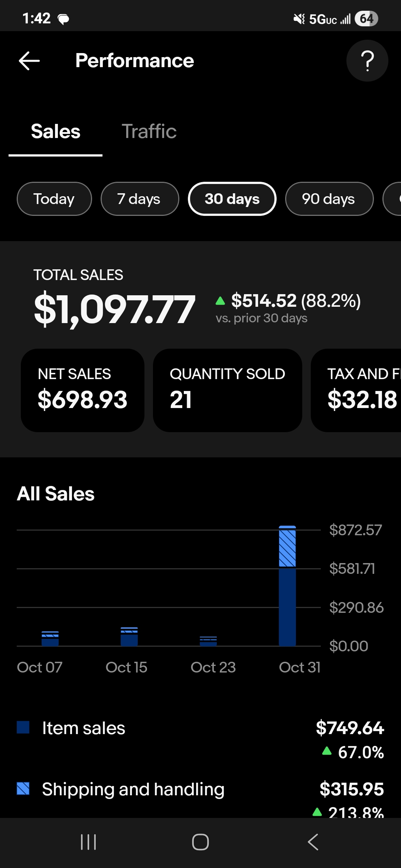401x868 pixels.
Task: Select the Sales tab
Action: point(56,131)
